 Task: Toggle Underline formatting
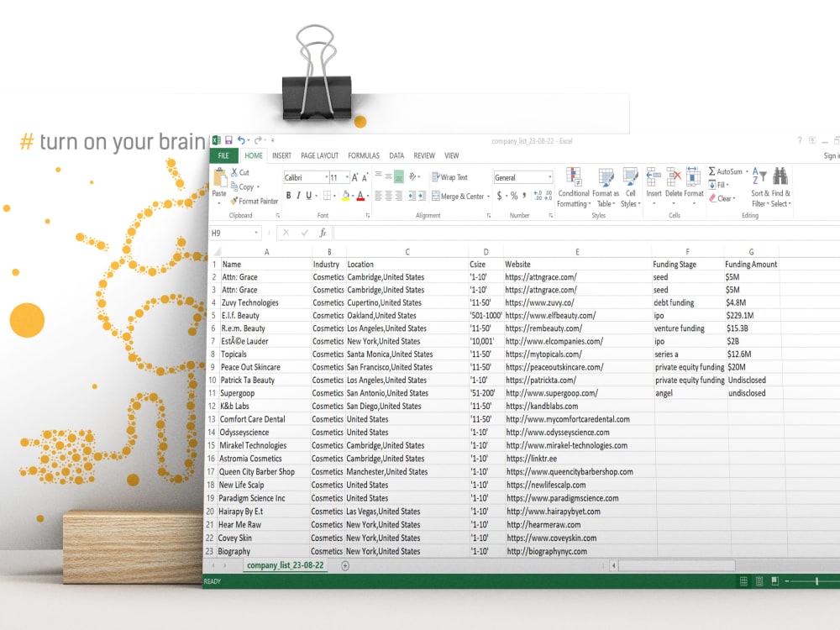pyautogui.click(x=308, y=196)
